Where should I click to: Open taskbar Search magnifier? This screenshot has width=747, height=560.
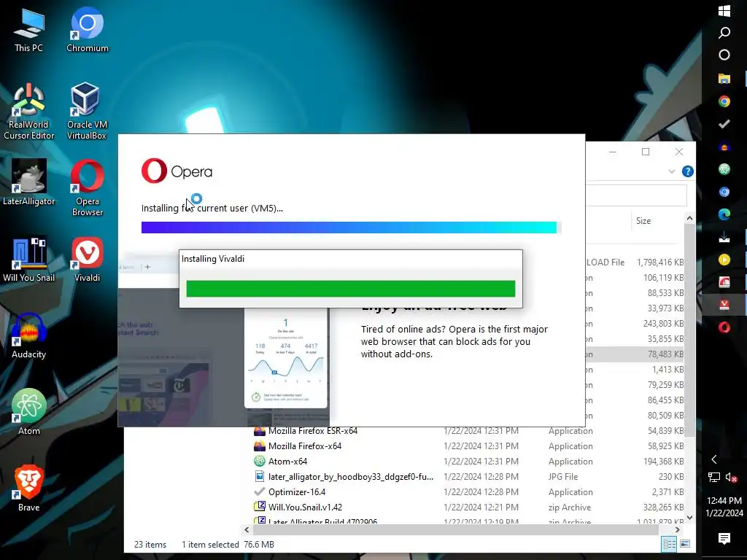[x=724, y=33]
